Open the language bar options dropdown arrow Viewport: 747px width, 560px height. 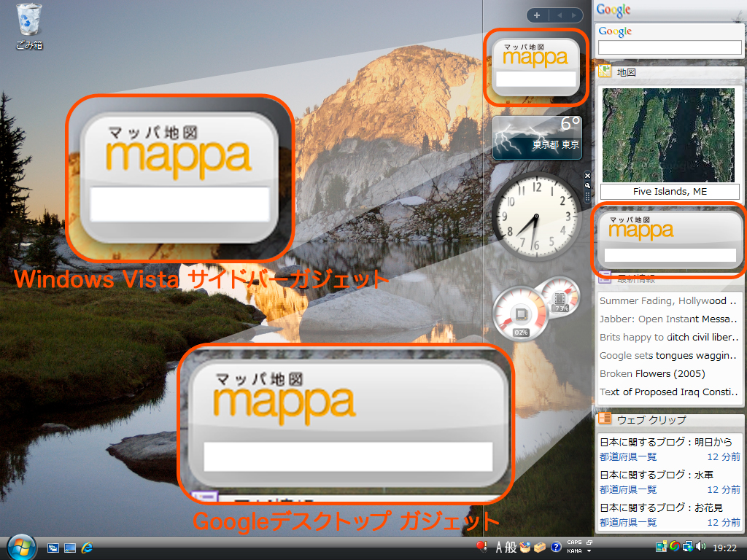pos(589,551)
